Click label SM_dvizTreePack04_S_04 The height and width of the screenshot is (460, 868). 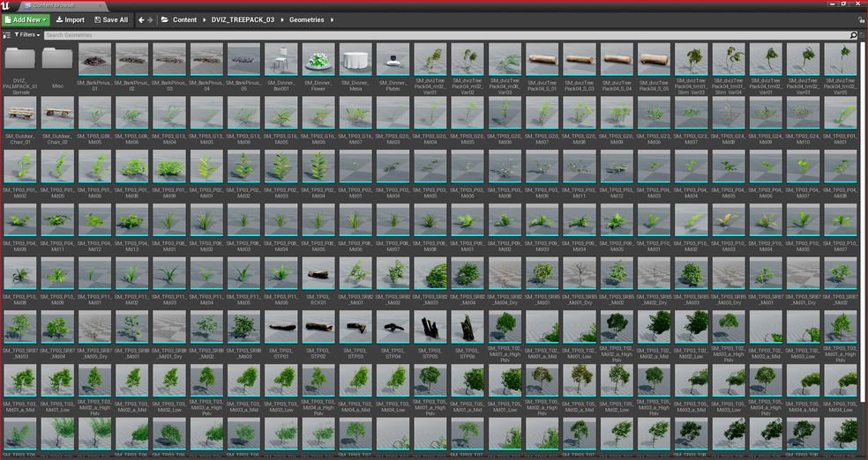tap(617, 85)
